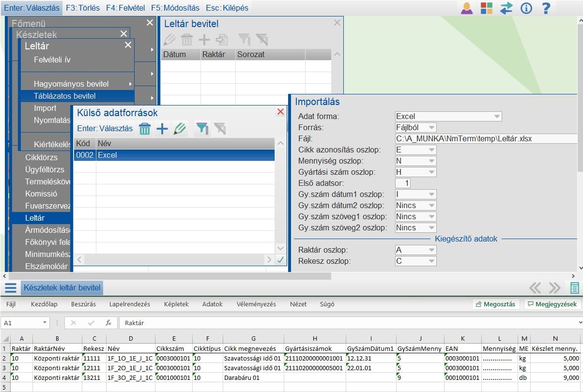Open the Excel Name Box dropdown arrow
The height and width of the screenshot is (392, 583).
[x=45, y=323]
